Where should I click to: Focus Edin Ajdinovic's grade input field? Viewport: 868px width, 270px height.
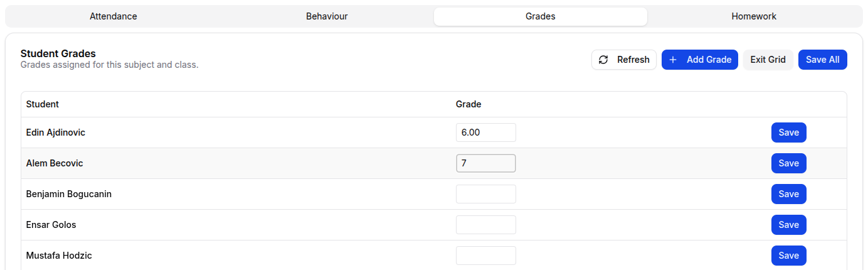485,132
